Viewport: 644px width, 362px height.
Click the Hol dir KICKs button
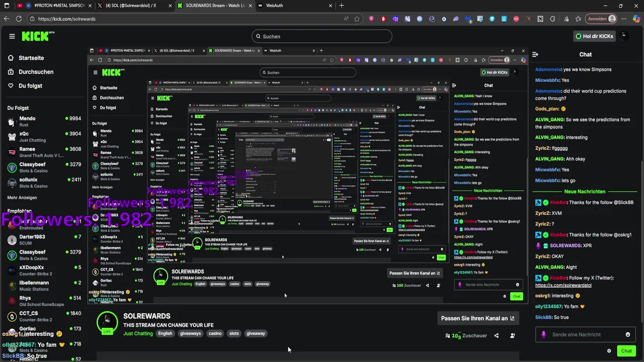pos(594,36)
